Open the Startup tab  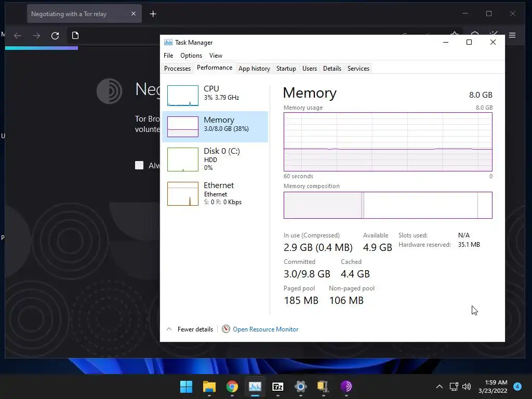point(286,68)
